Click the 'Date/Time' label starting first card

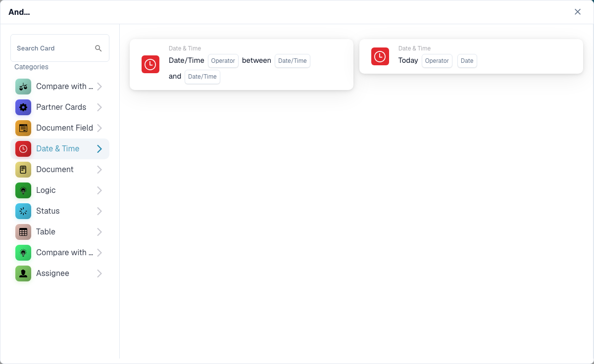(x=187, y=60)
